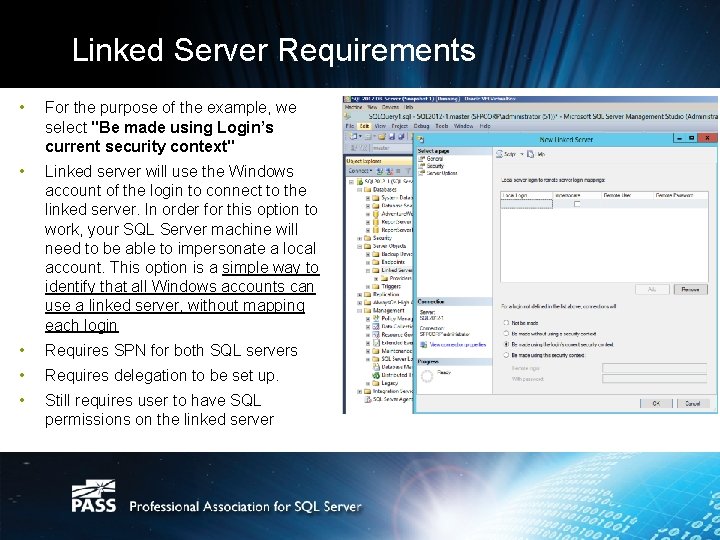Open the File menu in SSMS
The height and width of the screenshot is (540, 720).
click(x=349, y=126)
